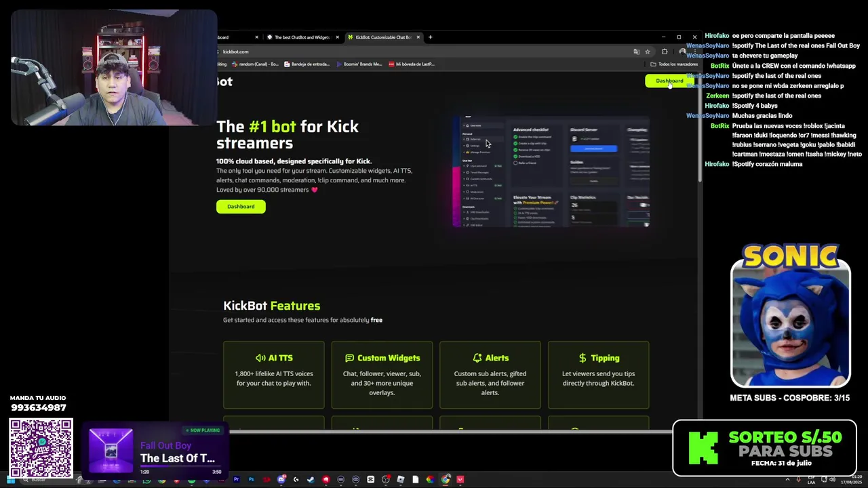Screen dimensions: 868x488
Task: Open the Dashboard button below hero text
Action: point(241,207)
